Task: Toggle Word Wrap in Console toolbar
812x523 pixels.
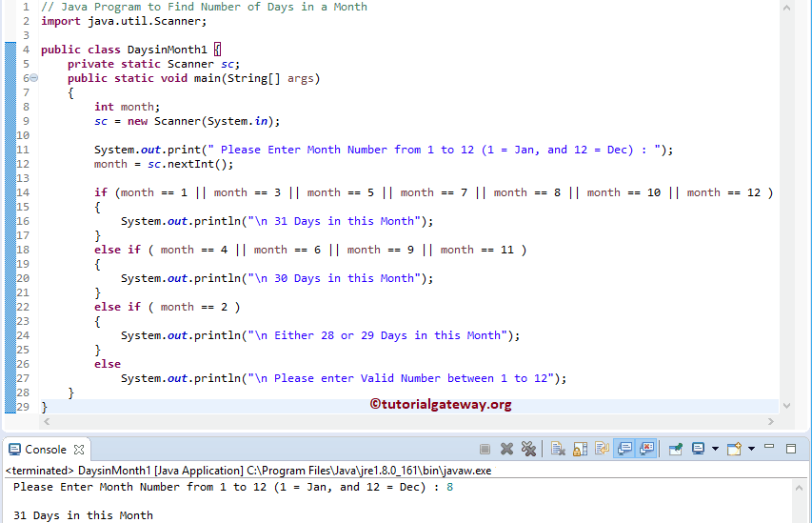Action: (x=602, y=449)
